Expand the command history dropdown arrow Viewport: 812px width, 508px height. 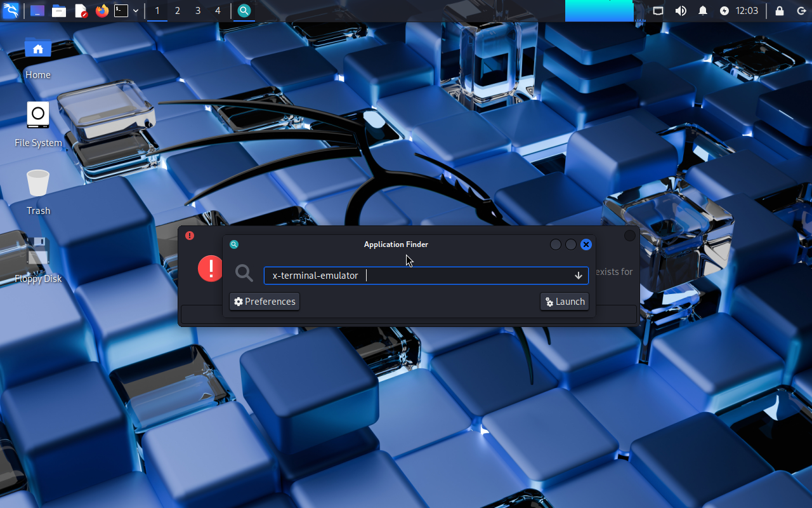pos(579,276)
